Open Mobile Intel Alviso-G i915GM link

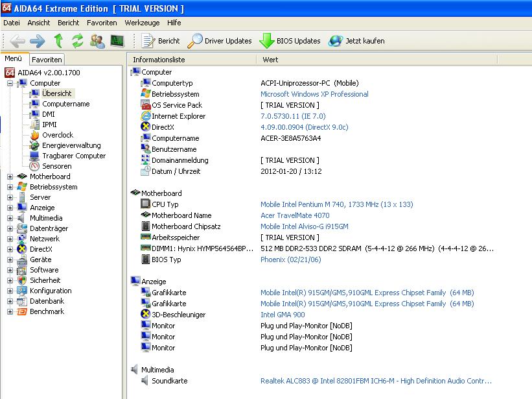coord(305,226)
